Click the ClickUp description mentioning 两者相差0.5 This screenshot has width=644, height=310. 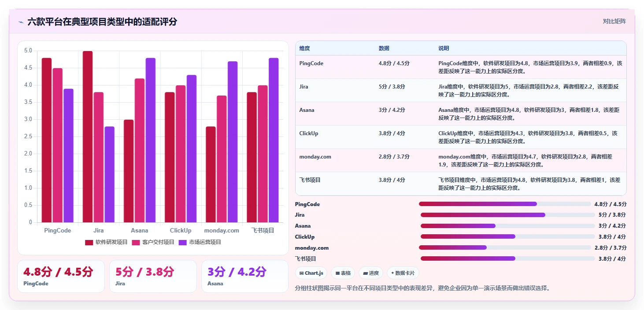pos(528,137)
